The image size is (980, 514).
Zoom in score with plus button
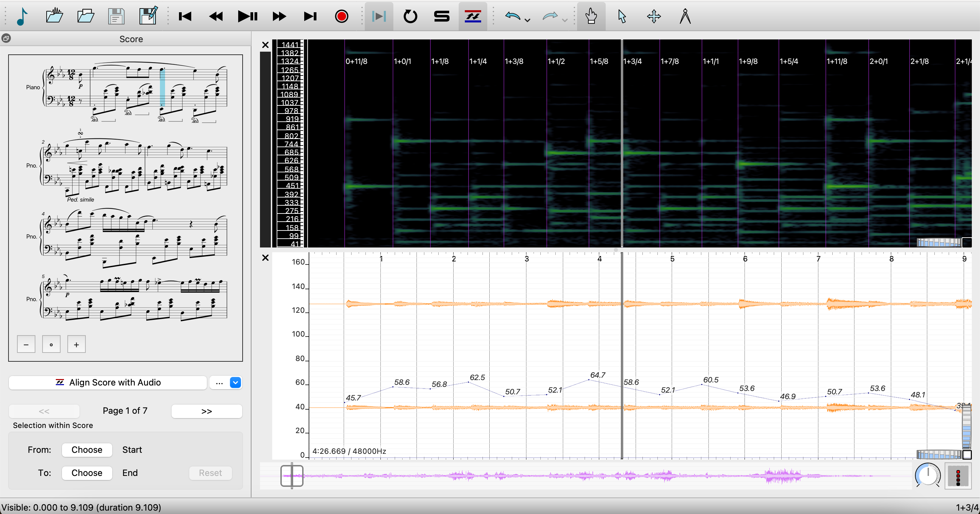pyautogui.click(x=77, y=344)
